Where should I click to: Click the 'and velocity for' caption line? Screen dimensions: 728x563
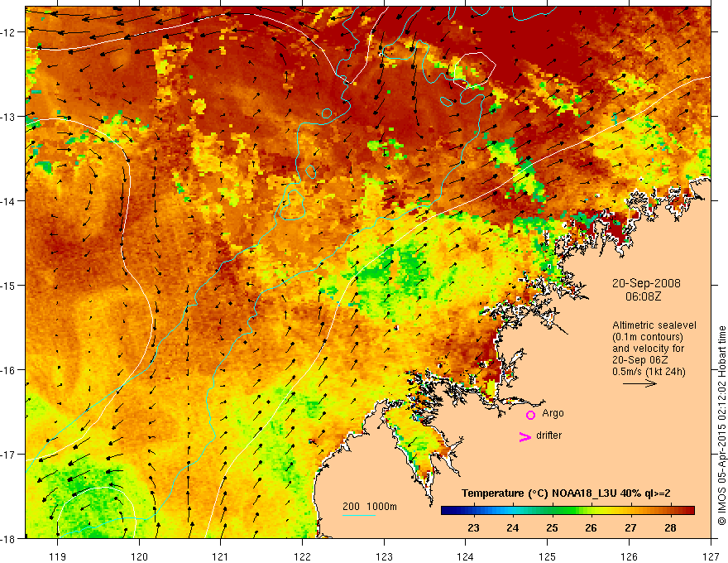pos(648,349)
